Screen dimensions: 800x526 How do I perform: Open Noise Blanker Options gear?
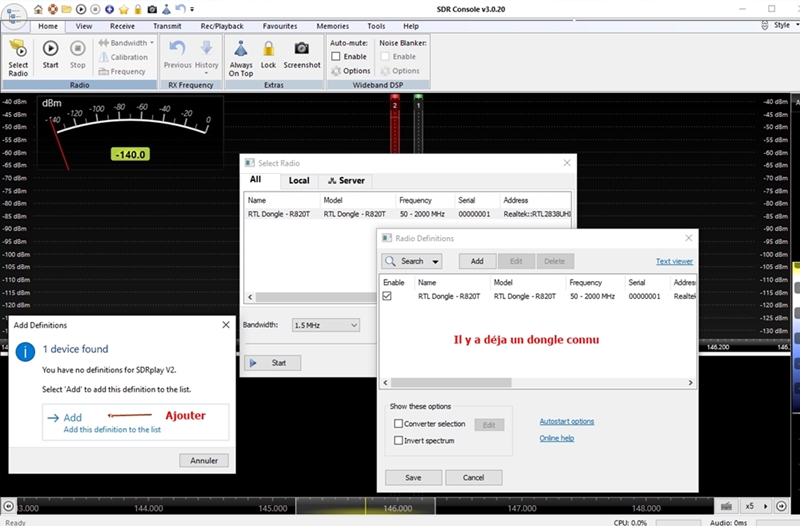pyautogui.click(x=400, y=71)
